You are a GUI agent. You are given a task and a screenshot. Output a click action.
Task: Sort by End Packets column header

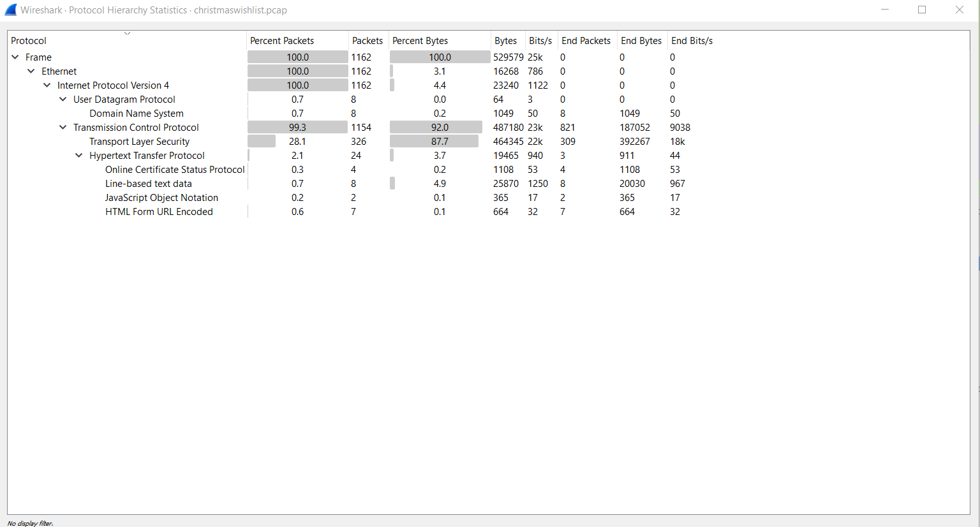pyautogui.click(x=587, y=41)
